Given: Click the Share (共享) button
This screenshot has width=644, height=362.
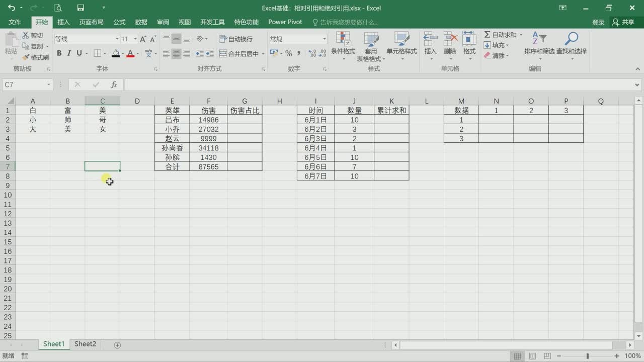Looking at the screenshot, I should click(x=623, y=22).
